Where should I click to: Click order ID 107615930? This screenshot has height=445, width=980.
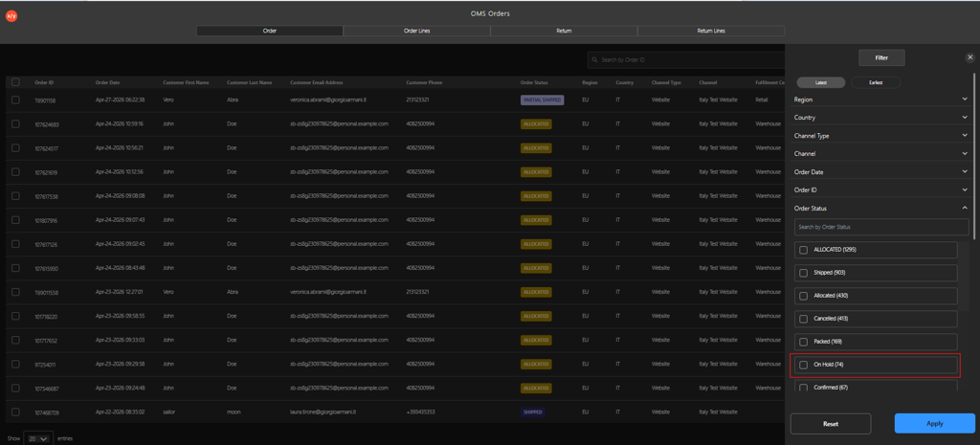click(x=46, y=268)
